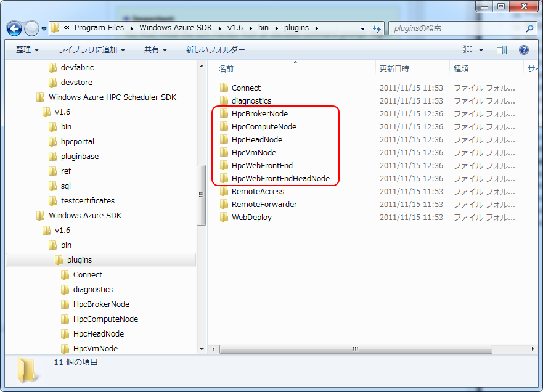Click the tree pane scroll up arrow
Screen dimensions: 543x392
202,66
